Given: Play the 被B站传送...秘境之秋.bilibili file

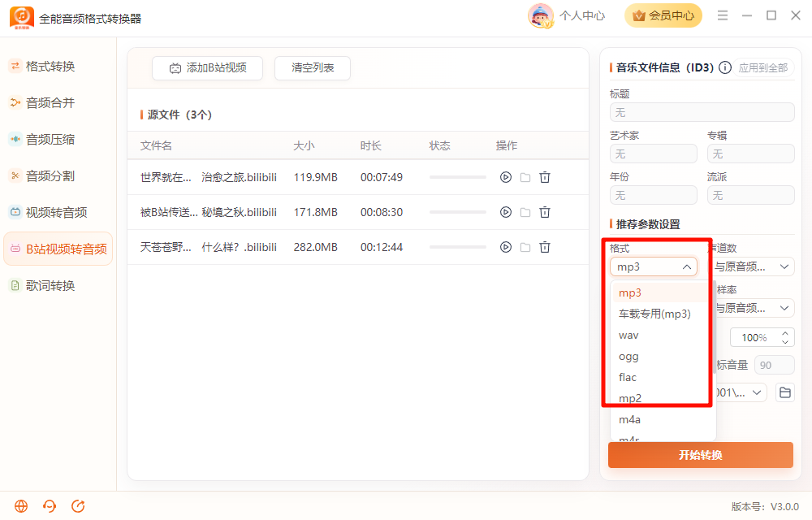Looking at the screenshot, I should tap(505, 212).
